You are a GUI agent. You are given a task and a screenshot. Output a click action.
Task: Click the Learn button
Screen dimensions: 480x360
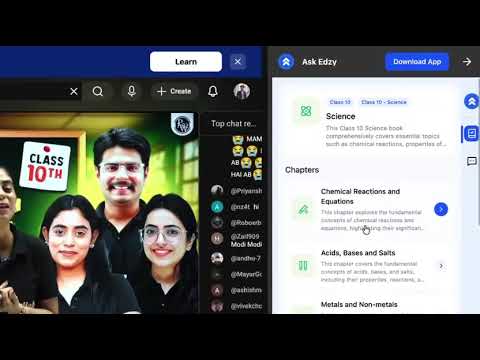click(x=186, y=62)
